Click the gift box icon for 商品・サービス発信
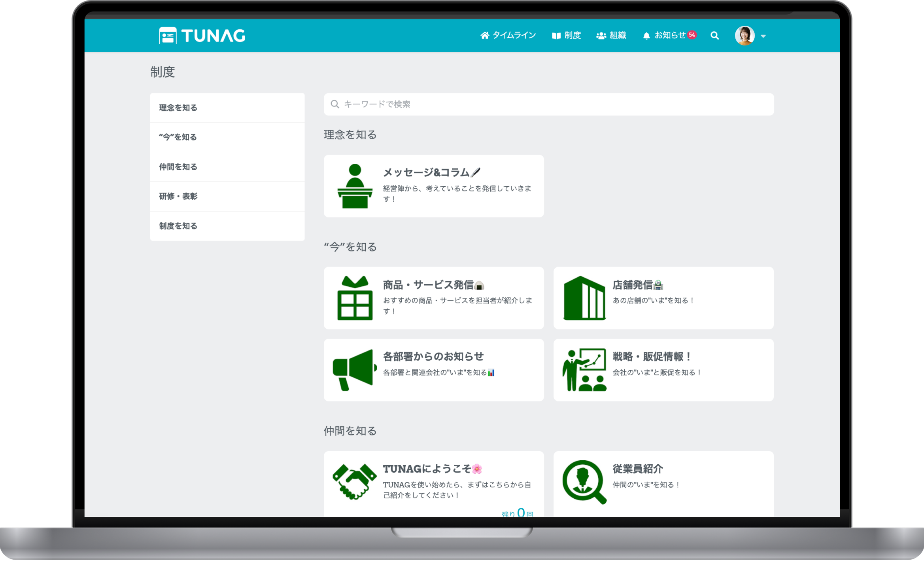This screenshot has height=564, width=924. click(x=355, y=298)
